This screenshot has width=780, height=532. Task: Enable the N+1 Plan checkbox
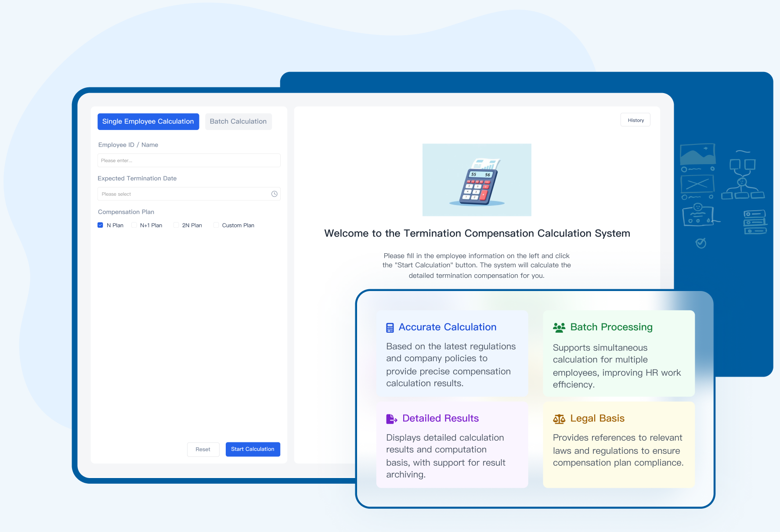pyautogui.click(x=134, y=225)
